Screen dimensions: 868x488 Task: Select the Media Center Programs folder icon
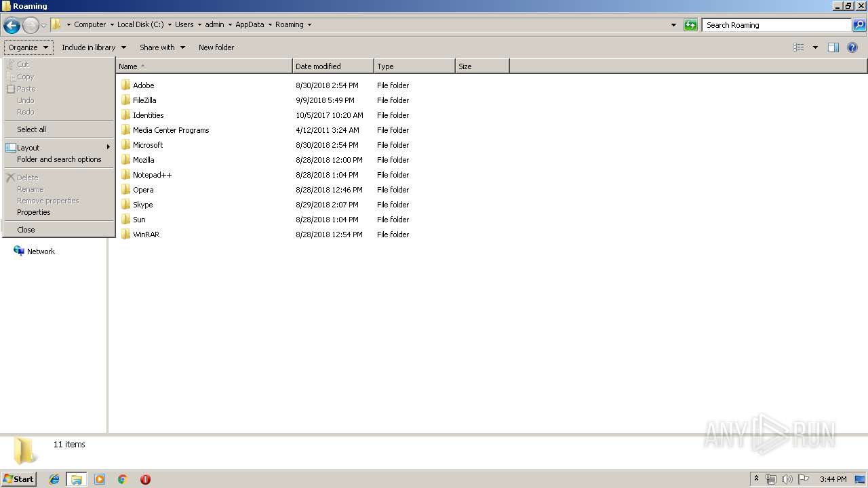coord(125,130)
